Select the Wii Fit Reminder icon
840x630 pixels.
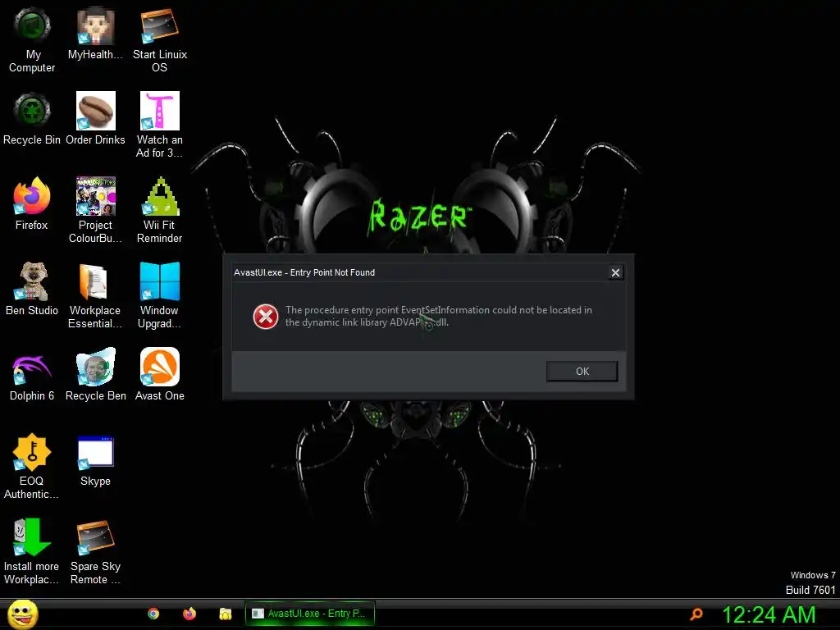click(x=160, y=196)
